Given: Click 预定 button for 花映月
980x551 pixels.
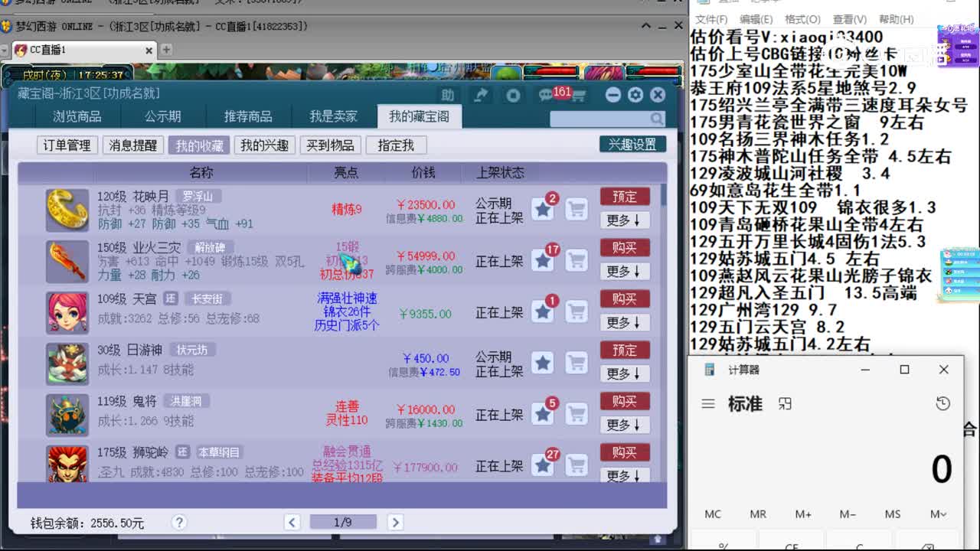Looking at the screenshot, I should point(625,197).
